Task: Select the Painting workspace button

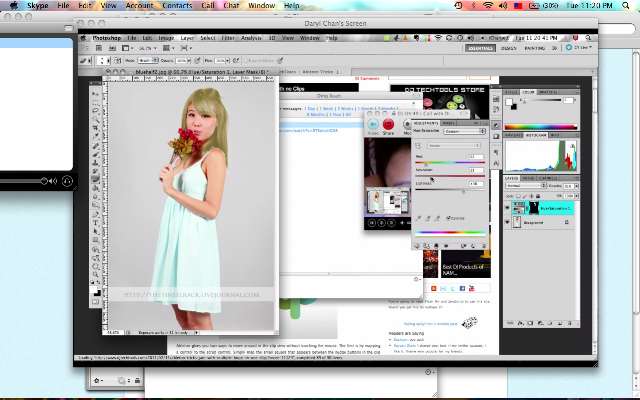Action: (x=534, y=48)
